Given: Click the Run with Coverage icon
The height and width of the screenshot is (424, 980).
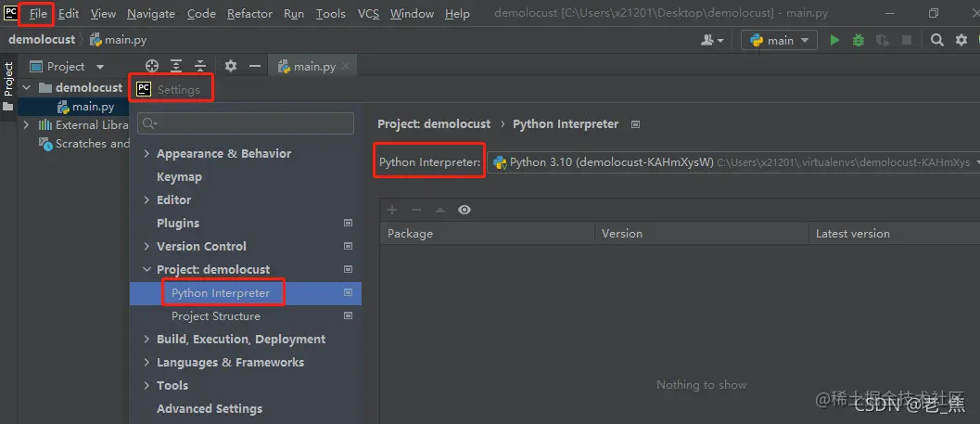Looking at the screenshot, I should pyautogui.click(x=883, y=40).
